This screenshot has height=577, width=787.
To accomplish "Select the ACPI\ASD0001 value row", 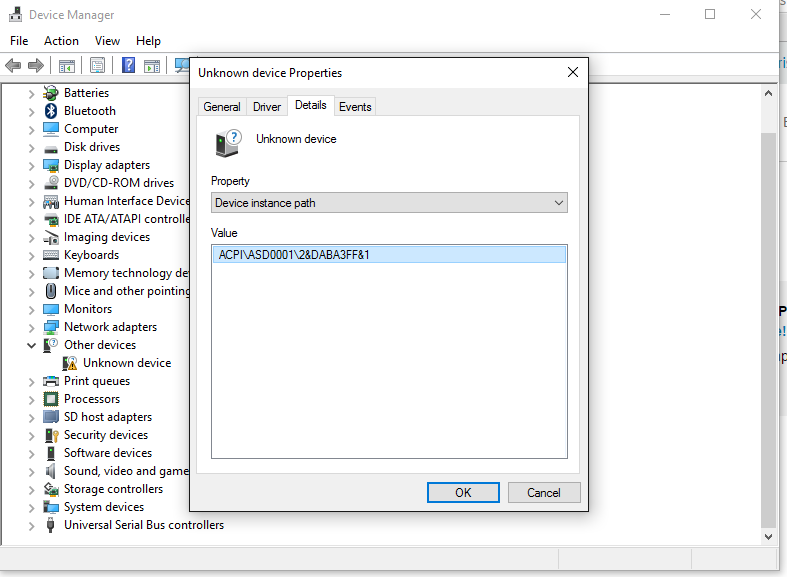I will (389, 254).
